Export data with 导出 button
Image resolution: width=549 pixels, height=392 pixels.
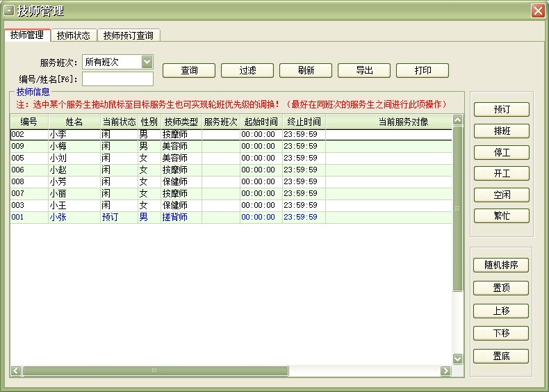(x=364, y=70)
